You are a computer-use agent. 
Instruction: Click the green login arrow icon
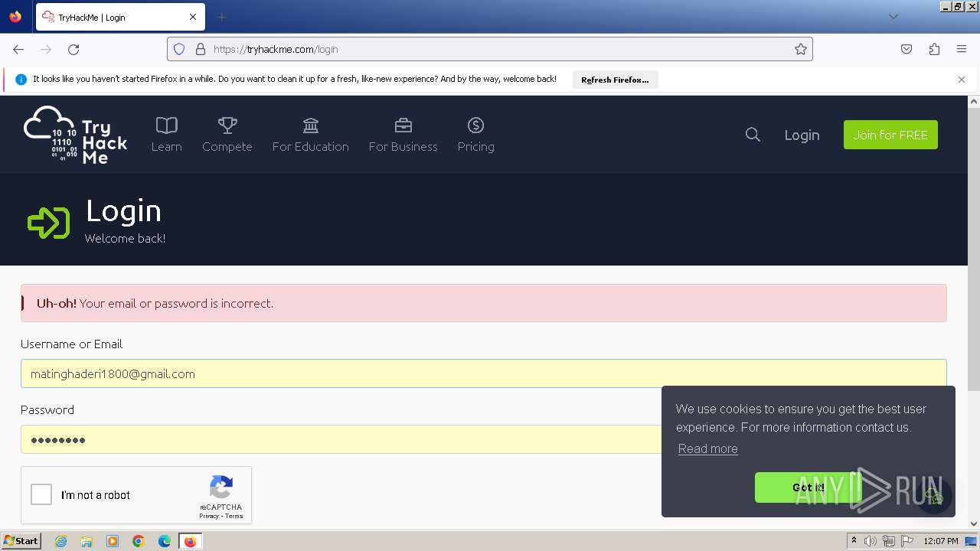pos(48,223)
